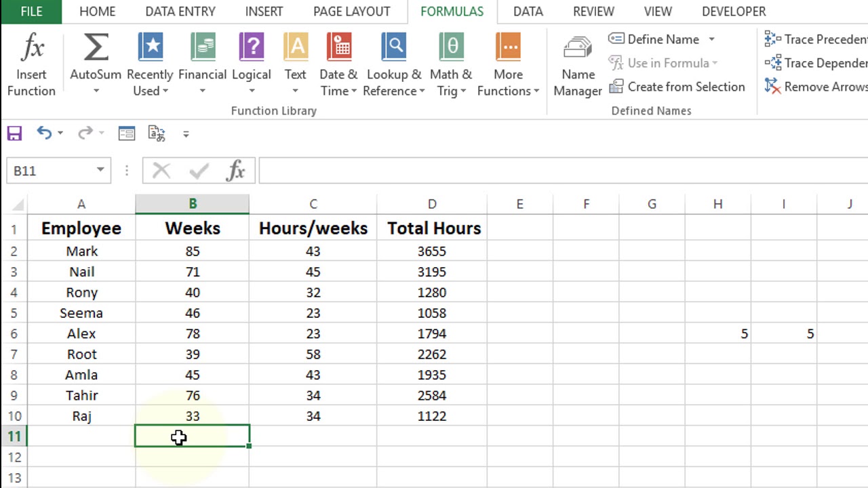Screen dimensions: 868x488
Task: Select the cell with value 3655
Action: click(x=432, y=251)
